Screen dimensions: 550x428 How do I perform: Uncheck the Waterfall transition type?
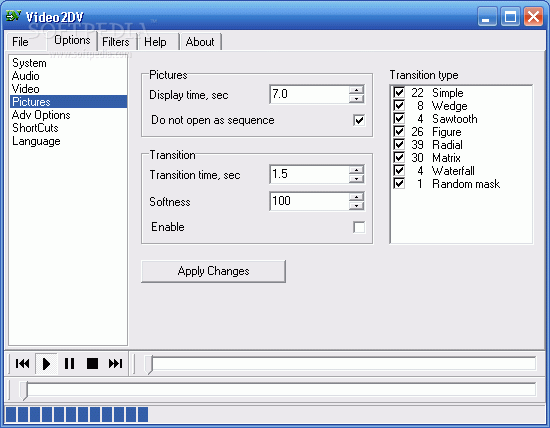pyautogui.click(x=399, y=170)
